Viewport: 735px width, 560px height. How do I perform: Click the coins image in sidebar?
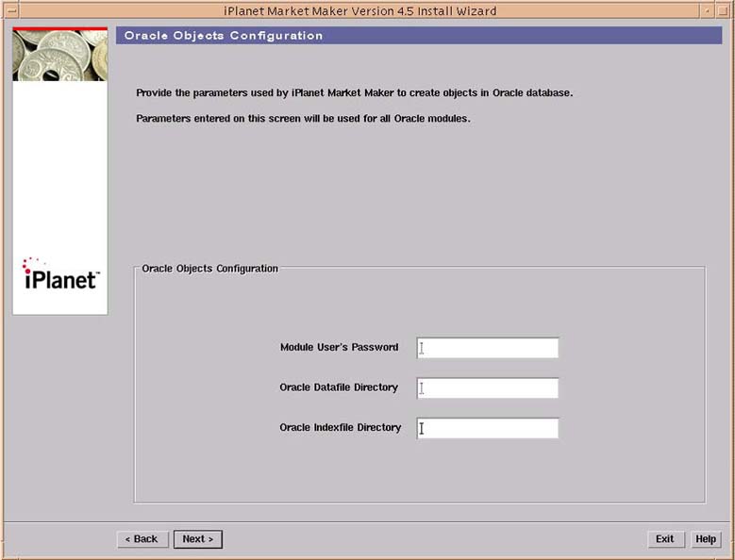[60, 56]
